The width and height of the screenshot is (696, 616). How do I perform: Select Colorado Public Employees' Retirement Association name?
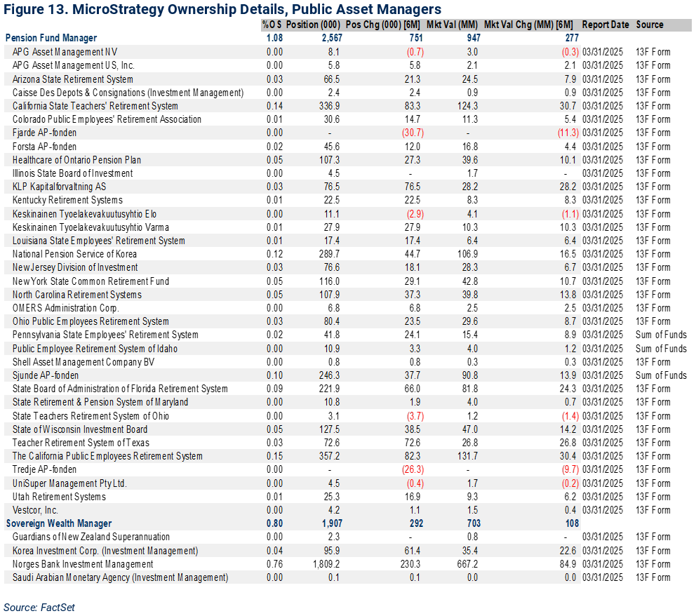pos(107,119)
